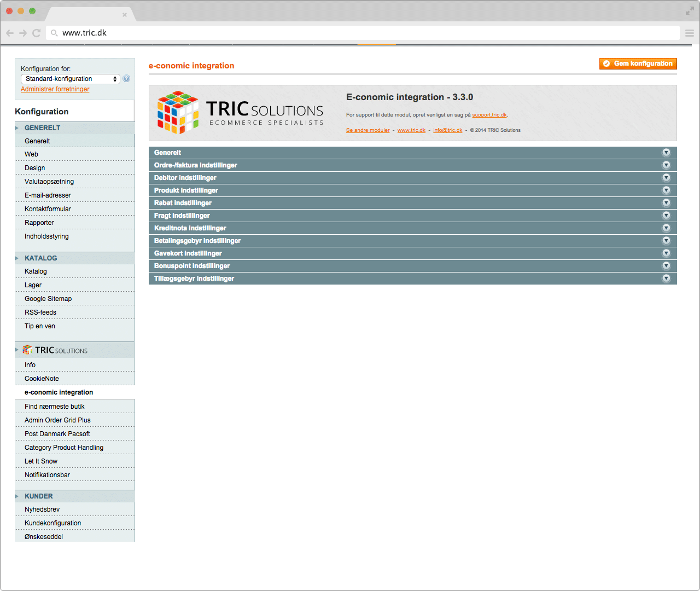The height and width of the screenshot is (591, 700).
Task: Open Valutaopsætning in sidebar
Action: (74, 182)
